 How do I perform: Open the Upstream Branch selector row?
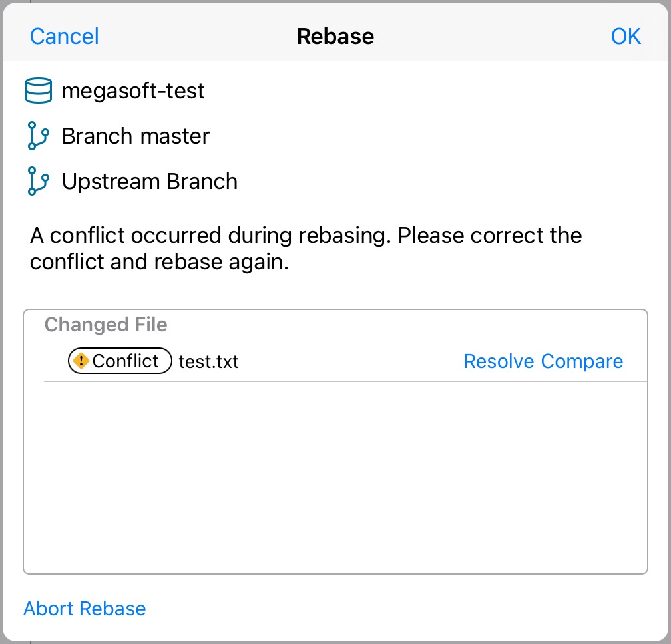coord(149,181)
